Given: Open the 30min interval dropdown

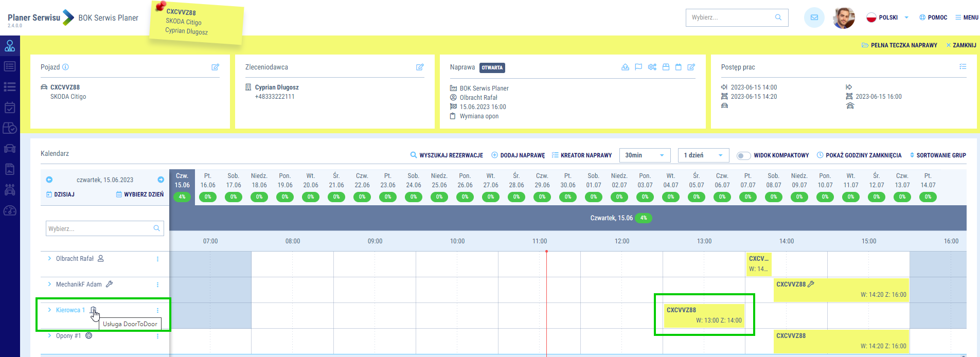Looking at the screenshot, I should (644, 155).
